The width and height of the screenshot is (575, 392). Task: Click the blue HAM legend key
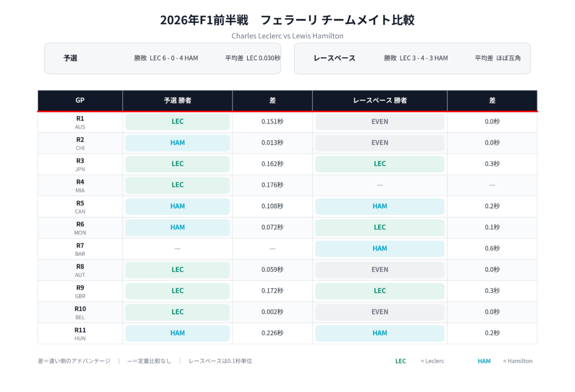[484, 361]
